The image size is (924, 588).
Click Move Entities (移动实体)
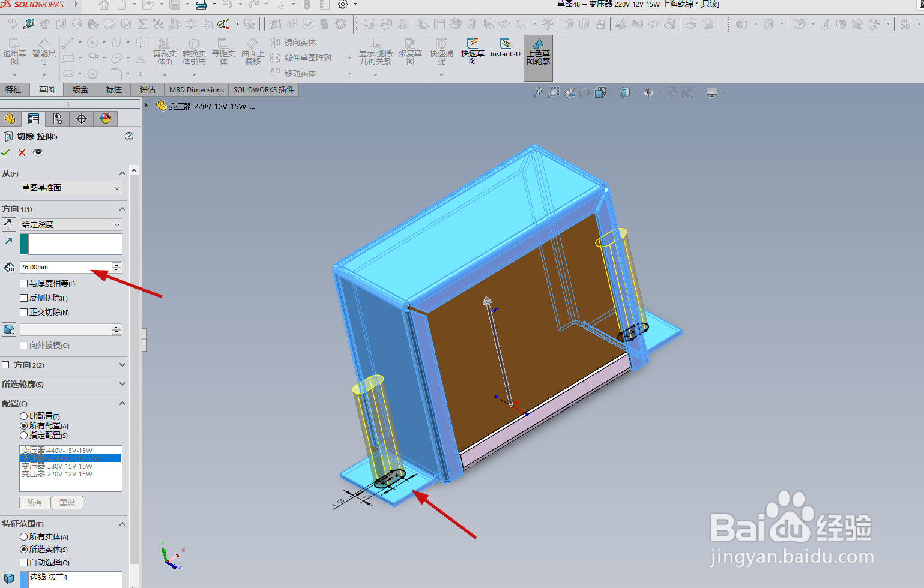click(x=293, y=73)
